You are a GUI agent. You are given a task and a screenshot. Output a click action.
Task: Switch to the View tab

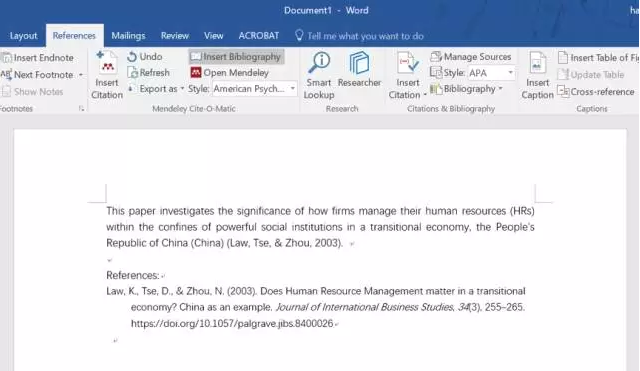[x=213, y=36]
